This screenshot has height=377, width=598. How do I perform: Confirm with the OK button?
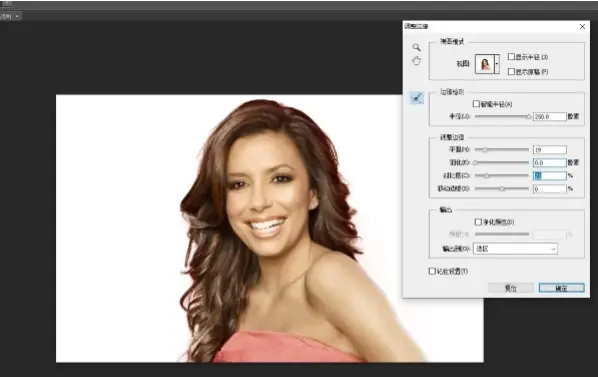[x=561, y=288]
